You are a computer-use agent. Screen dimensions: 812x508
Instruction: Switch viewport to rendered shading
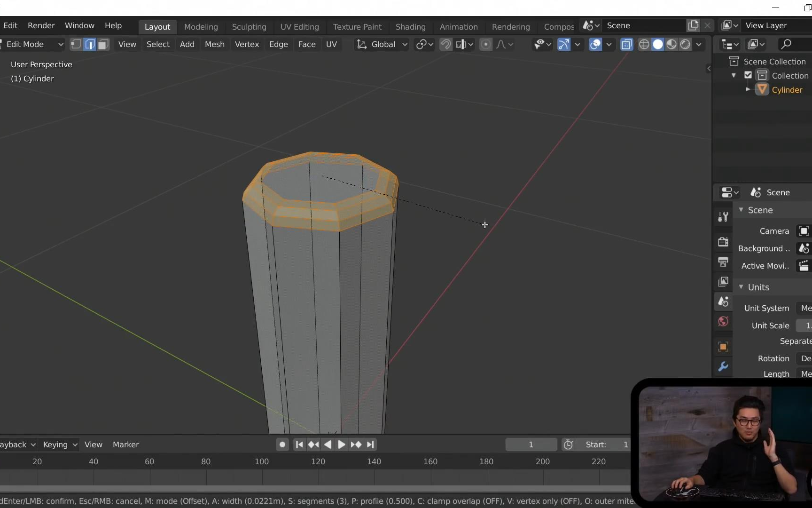tap(686, 44)
